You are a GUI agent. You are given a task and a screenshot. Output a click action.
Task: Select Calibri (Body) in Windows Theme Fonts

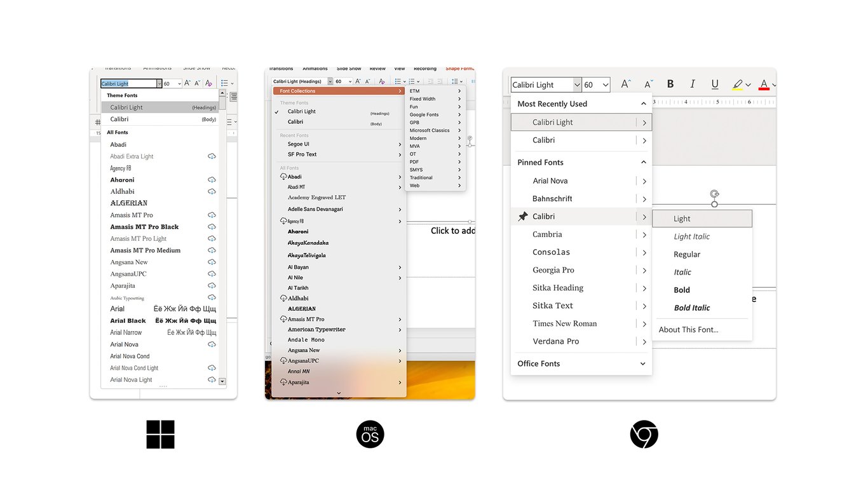click(160, 119)
